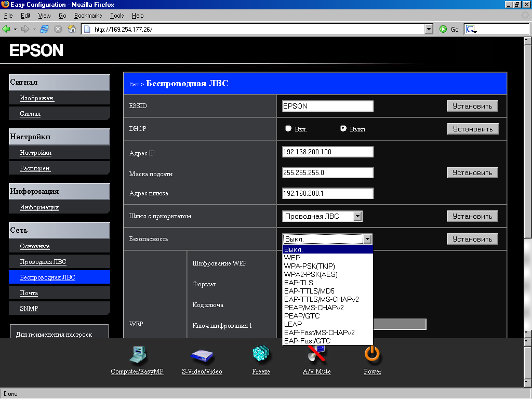Open the Настройки sidebar link
Image resolution: width=532 pixels, height=399 pixels.
[x=36, y=153]
